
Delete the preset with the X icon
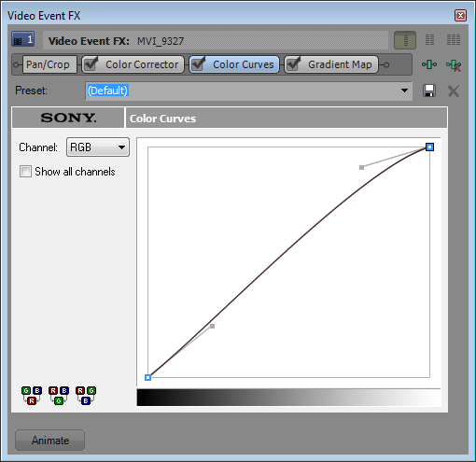454,91
